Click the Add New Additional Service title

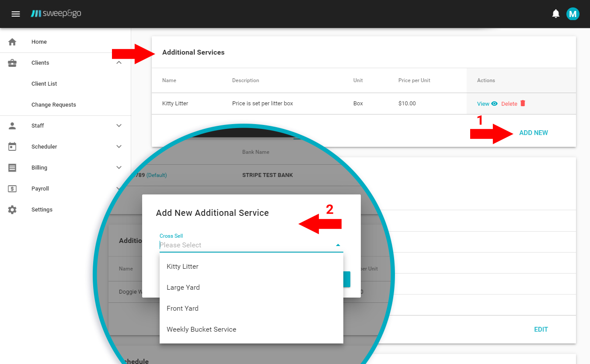pyautogui.click(x=213, y=213)
